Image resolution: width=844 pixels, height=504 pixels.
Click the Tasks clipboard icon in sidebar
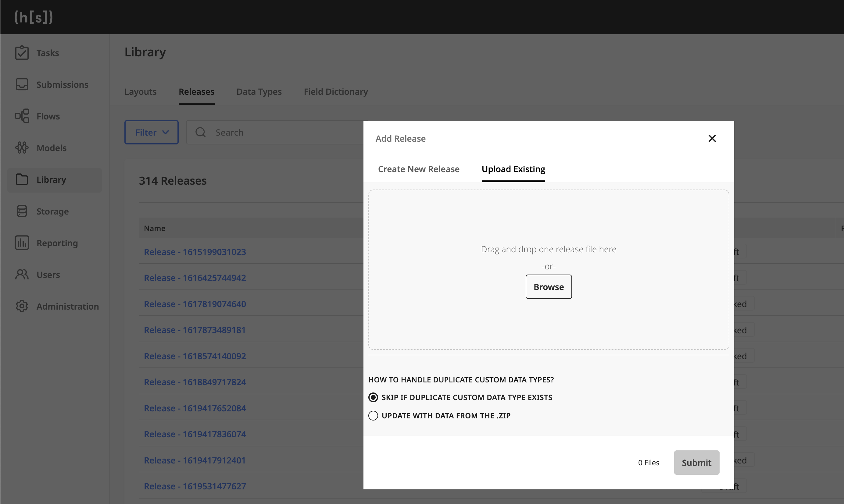(x=22, y=53)
